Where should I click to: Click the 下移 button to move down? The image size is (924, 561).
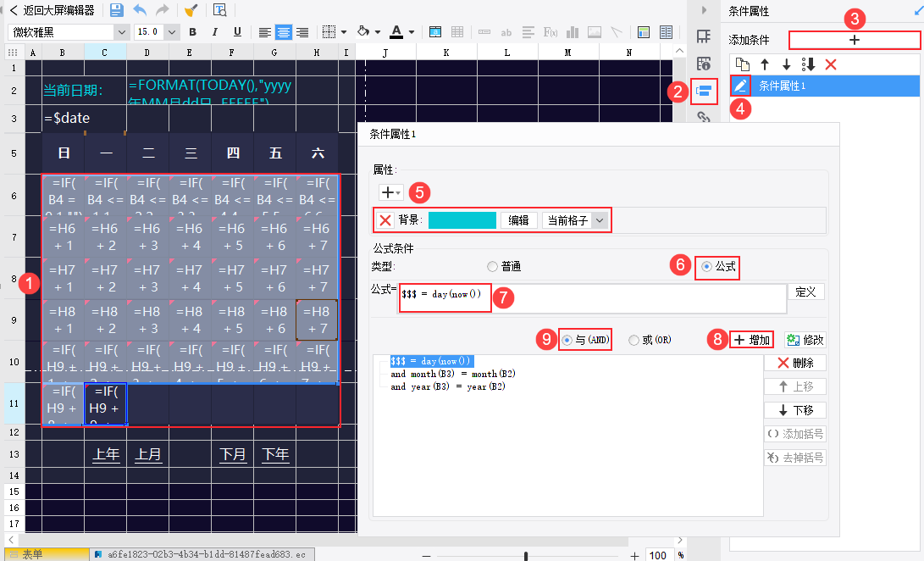pos(794,410)
